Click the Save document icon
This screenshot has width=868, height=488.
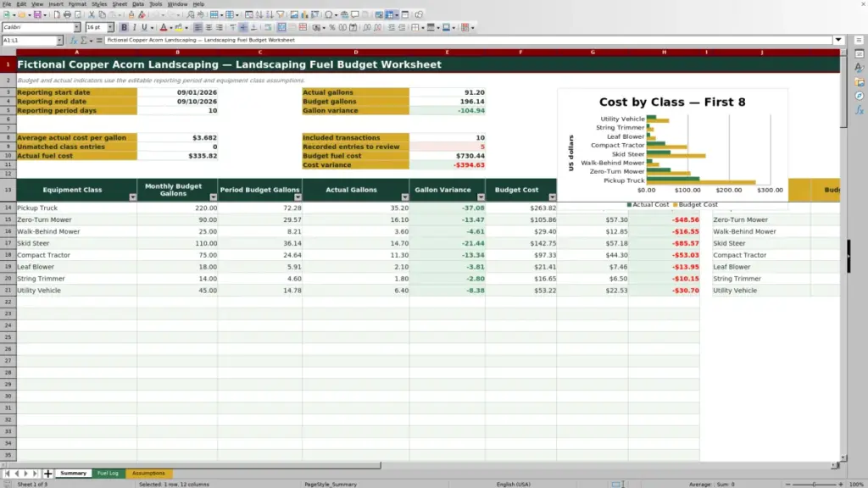pyautogui.click(x=36, y=15)
